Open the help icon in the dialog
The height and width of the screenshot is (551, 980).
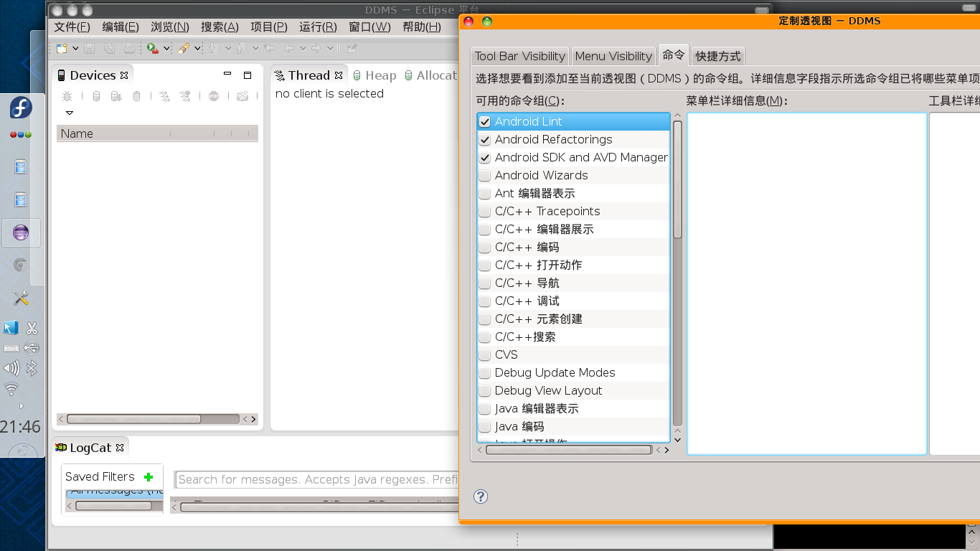pyautogui.click(x=481, y=496)
